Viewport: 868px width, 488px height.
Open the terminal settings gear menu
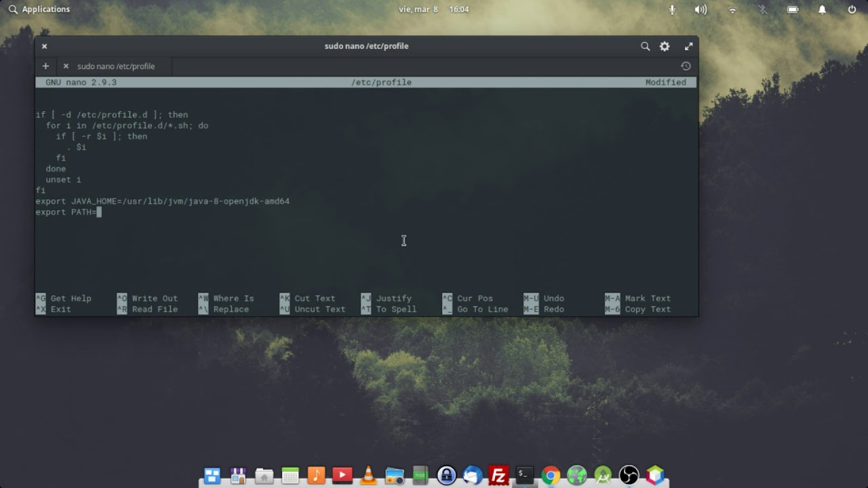pyautogui.click(x=665, y=46)
